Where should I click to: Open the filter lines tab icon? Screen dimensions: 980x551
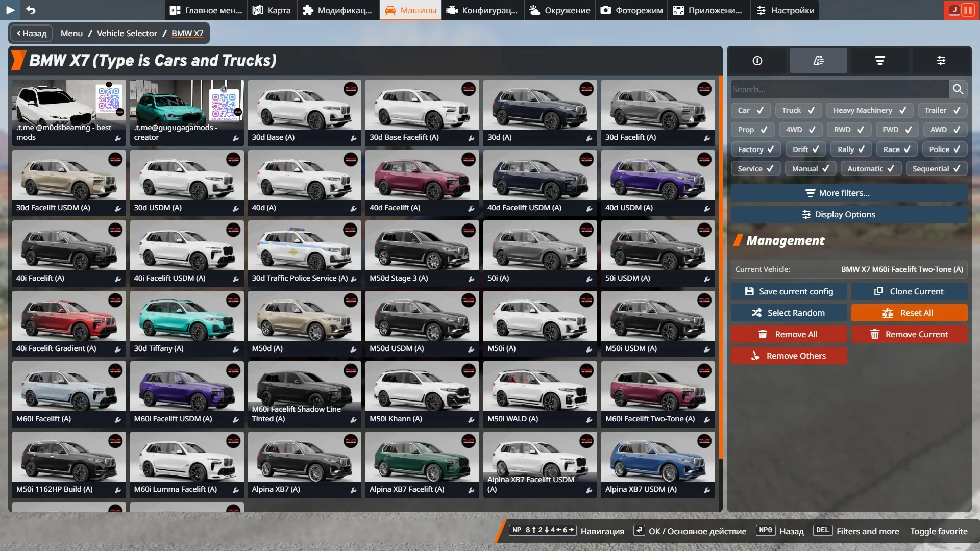click(880, 61)
